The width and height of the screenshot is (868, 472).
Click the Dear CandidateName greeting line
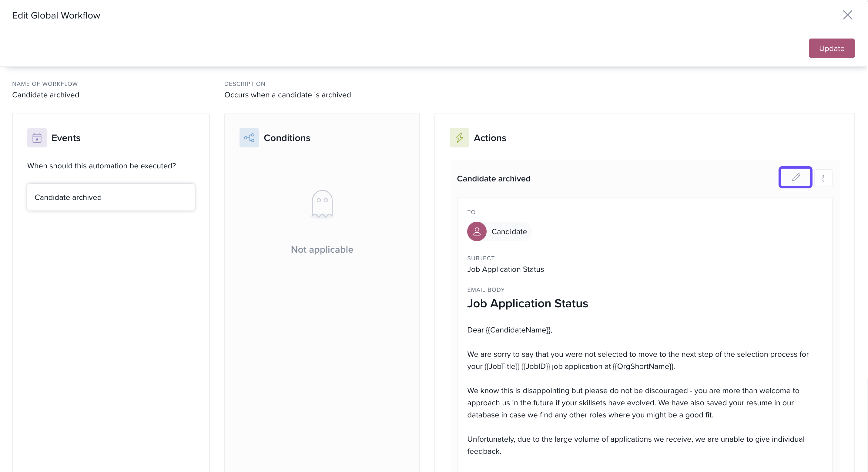[x=509, y=330]
